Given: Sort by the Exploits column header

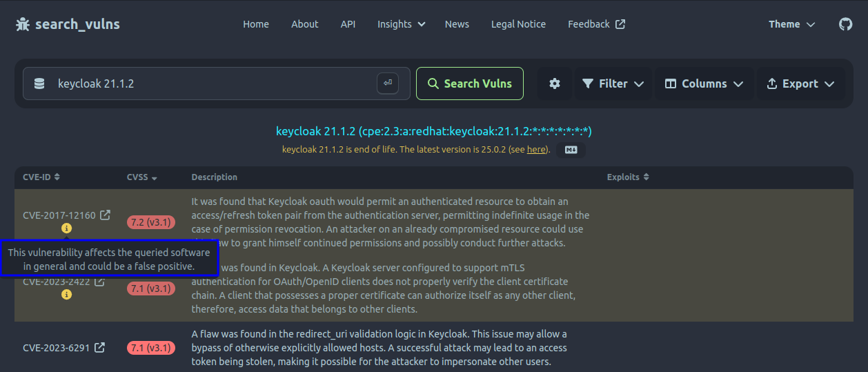Looking at the screenshot, I should [628, 177].
